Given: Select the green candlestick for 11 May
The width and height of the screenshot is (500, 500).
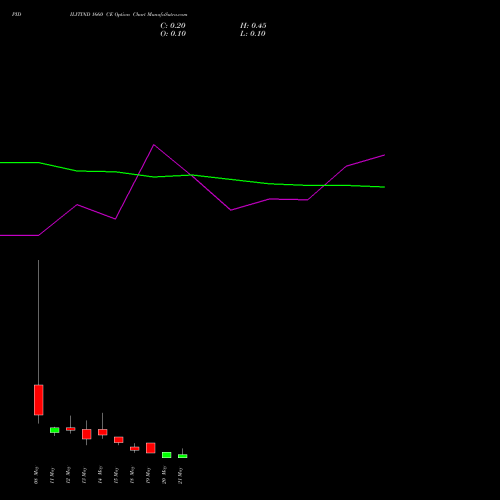Looking at the screenshot, I should [x=55, y=430].
